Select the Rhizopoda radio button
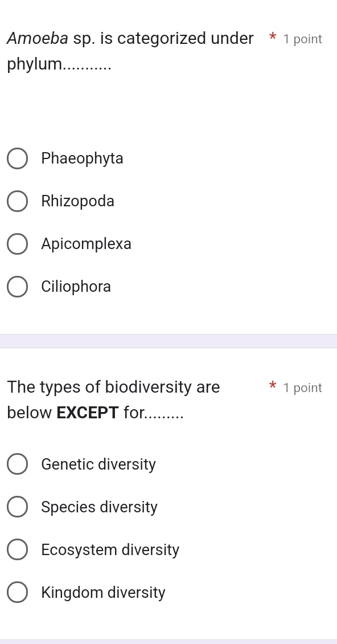Image resolution: width=337 pixels, height=644 pixels. tap(17, 201)
